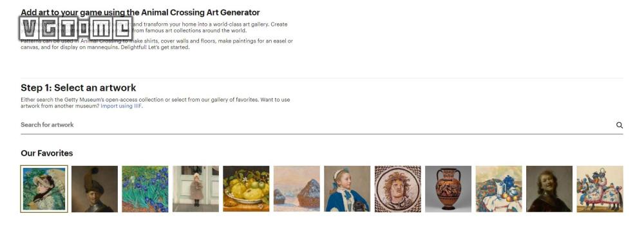Click the VGtime watermark logo

[x=75, y=29]
